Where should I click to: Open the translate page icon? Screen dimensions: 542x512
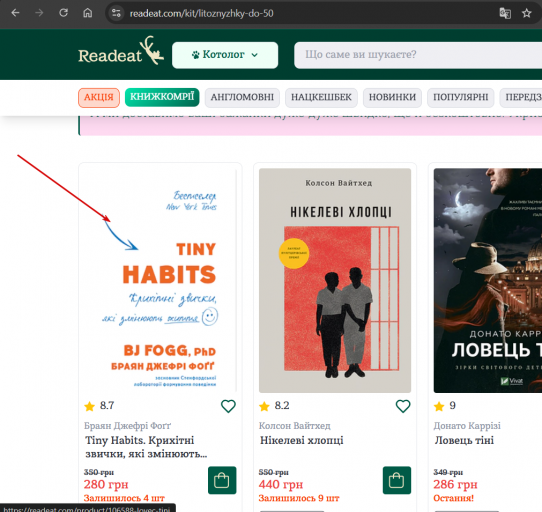pos(505,13)
